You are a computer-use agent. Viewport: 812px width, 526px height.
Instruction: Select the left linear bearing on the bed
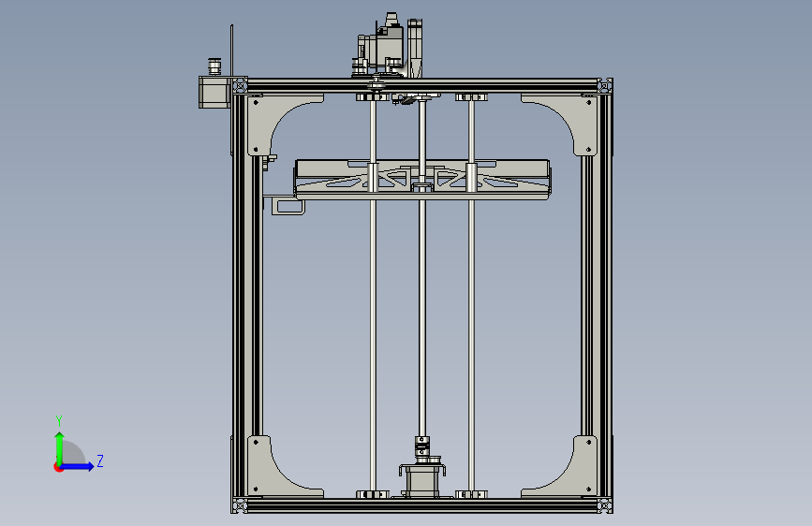pos(373,177)
